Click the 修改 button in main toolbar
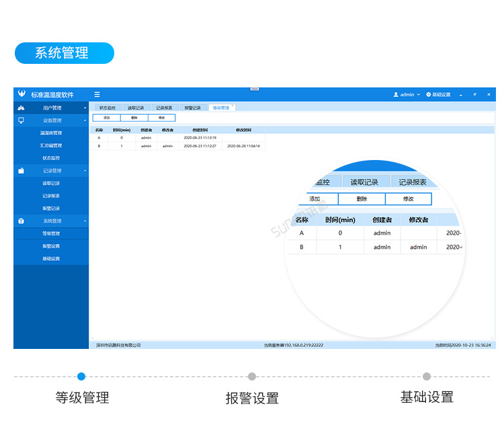The width and height of the screenshot is (504, 439). [x=162, y=118]
